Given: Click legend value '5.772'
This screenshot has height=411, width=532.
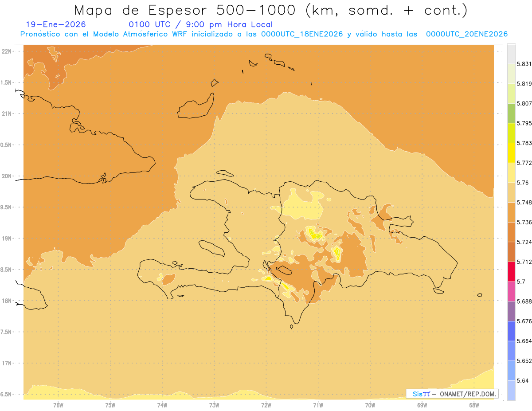Looking at the screenshot, I should click(x=524, y=163).
